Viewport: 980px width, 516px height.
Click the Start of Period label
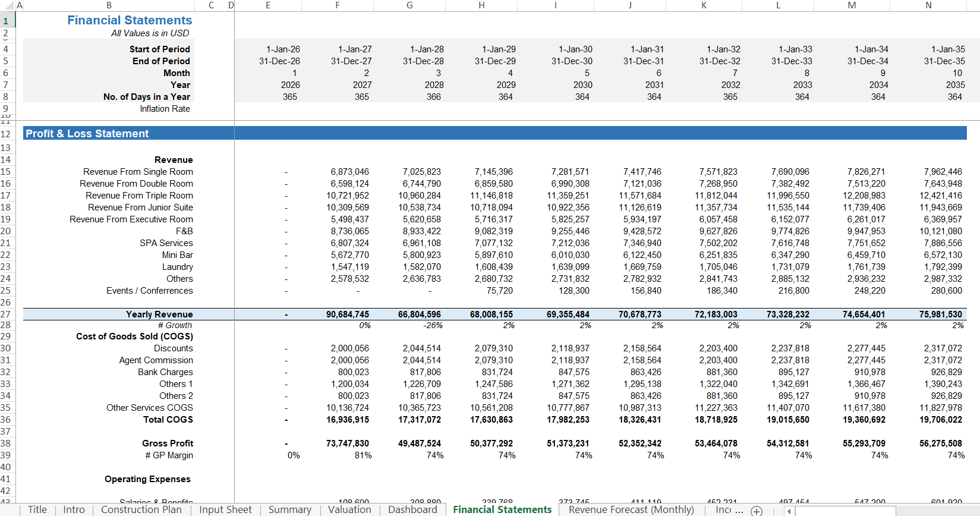coord(160,49)
